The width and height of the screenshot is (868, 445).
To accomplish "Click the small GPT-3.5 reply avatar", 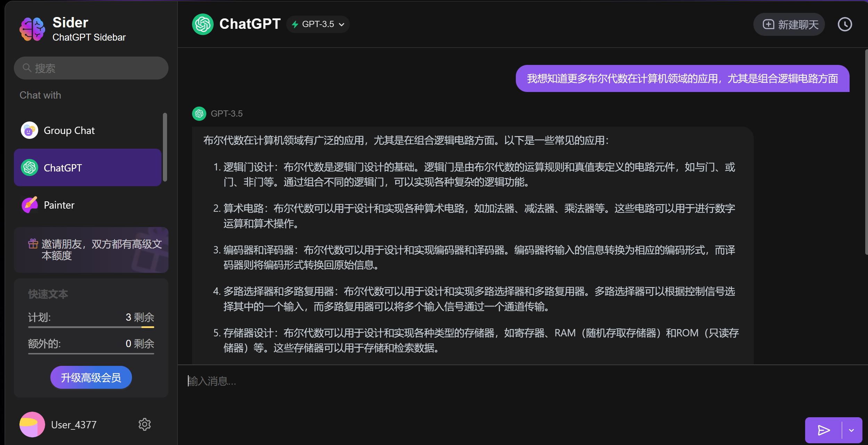I will click(199, 114).
